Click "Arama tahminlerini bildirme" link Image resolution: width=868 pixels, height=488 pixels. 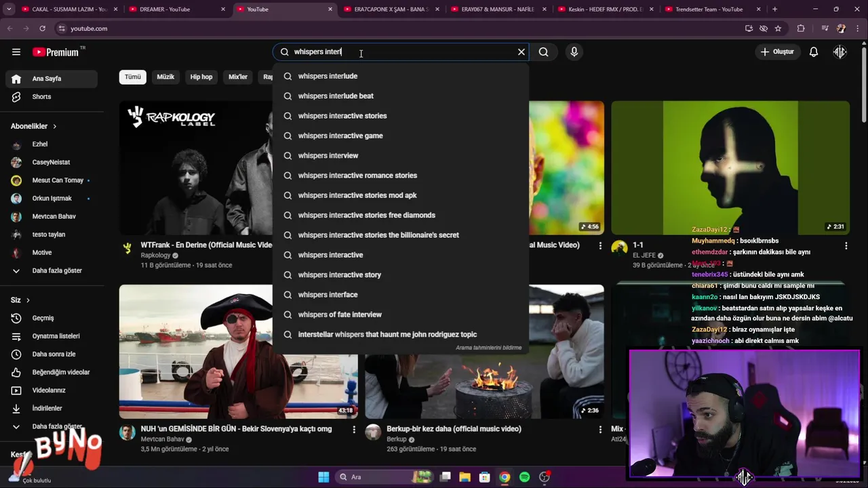pos(488,348)
